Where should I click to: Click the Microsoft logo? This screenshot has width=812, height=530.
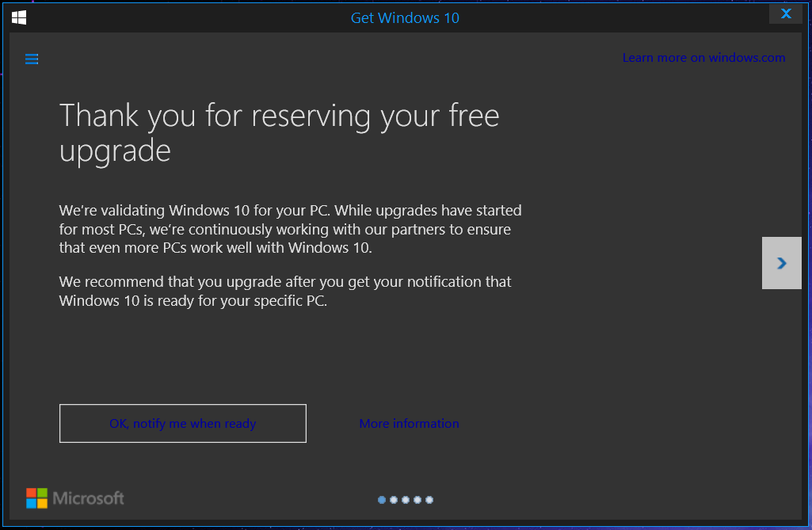(x=75, y=498)
